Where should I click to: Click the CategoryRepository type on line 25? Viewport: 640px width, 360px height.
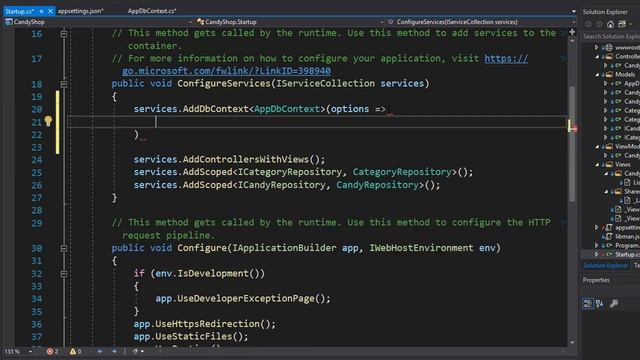point(402,172)
